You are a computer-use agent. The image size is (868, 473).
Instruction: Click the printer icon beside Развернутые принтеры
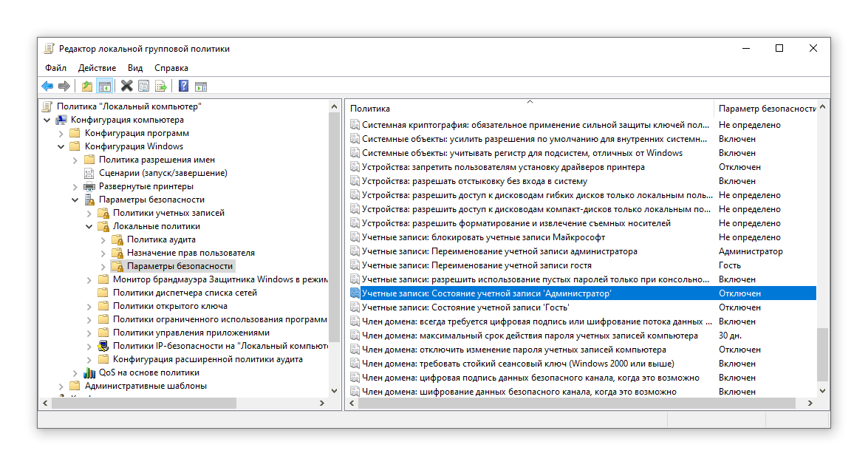(89, 186)
